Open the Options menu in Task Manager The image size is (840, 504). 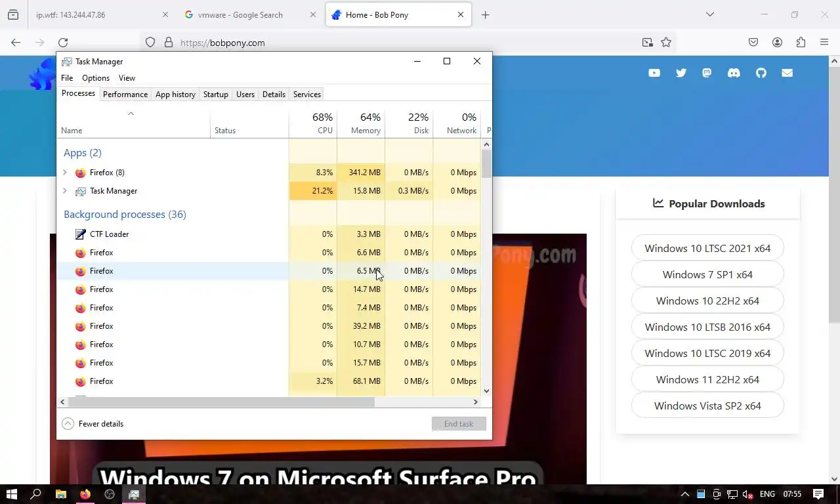pyautogui.click(x=96, y=78)
